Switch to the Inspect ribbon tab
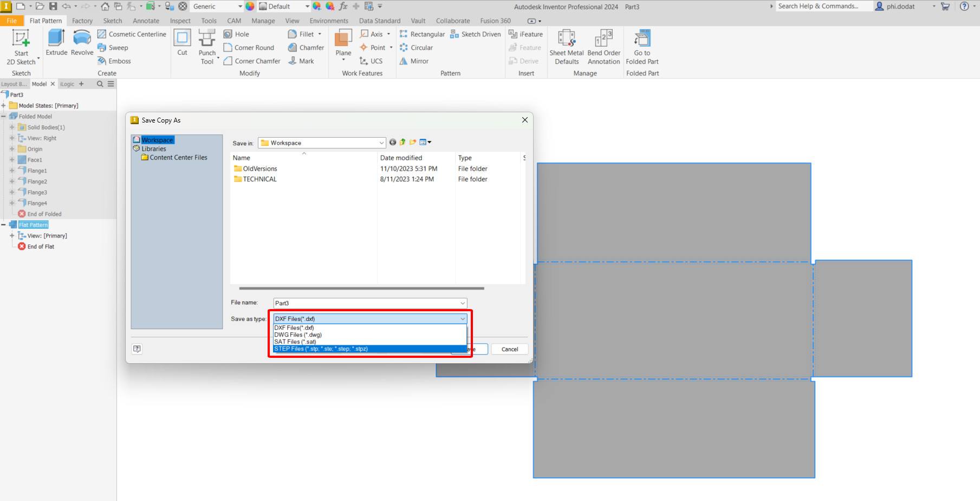This screenshot has height=501, width=980. (180, 21)
